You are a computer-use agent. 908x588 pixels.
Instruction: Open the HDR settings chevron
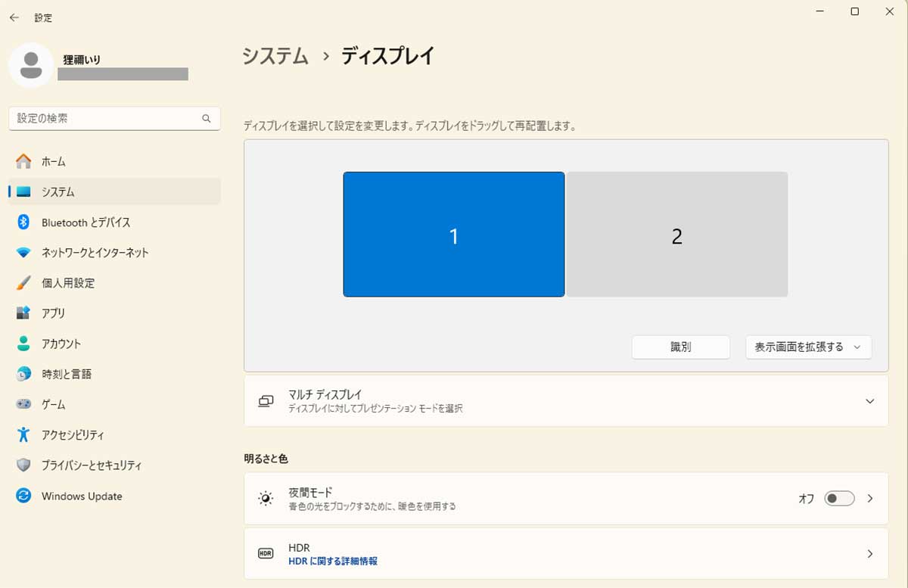click(869, 554)
